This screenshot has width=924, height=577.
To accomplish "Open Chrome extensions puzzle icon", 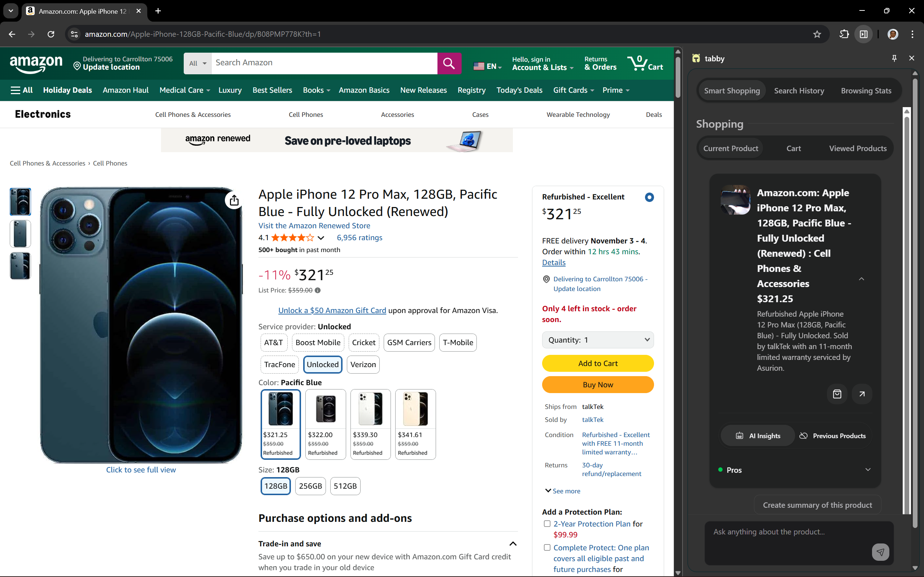I will point(844,34).
